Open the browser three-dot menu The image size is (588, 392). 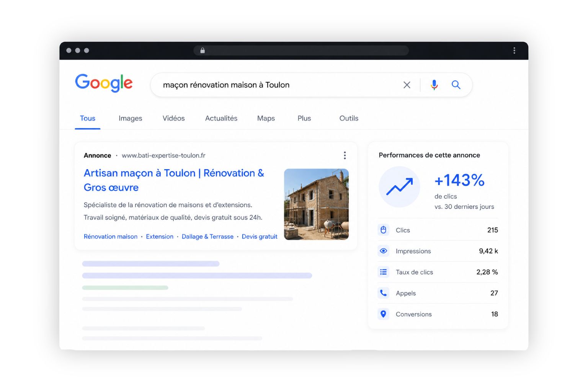click(514, 51)
